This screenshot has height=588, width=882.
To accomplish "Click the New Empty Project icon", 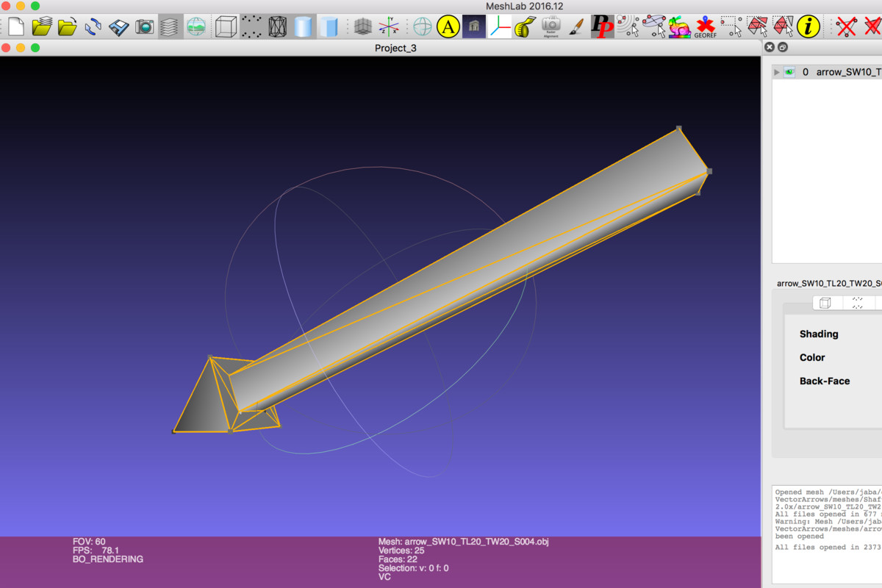I will pyautogui.click(x=16, y=26).
